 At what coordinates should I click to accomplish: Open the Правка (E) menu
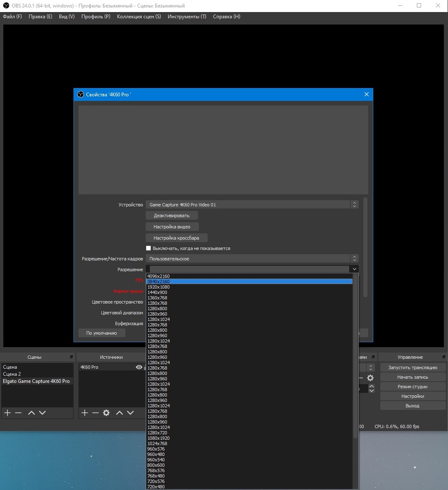tap(40, 17)
